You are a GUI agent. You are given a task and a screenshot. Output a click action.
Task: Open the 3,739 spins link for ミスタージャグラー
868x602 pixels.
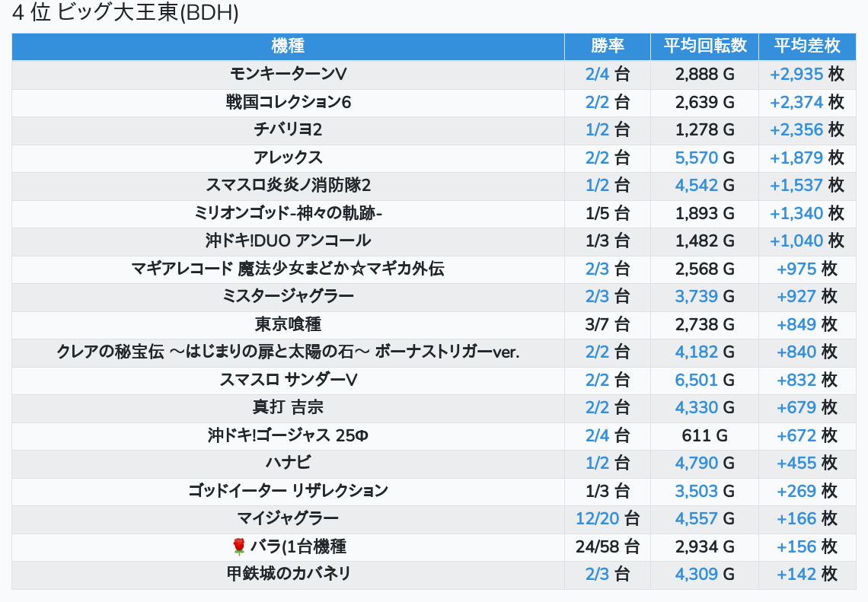point(697,297)
